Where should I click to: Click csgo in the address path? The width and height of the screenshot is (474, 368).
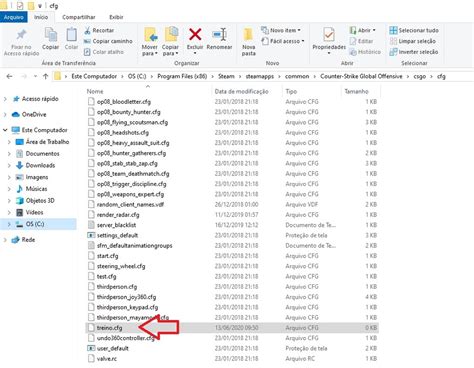click(420, 76)
